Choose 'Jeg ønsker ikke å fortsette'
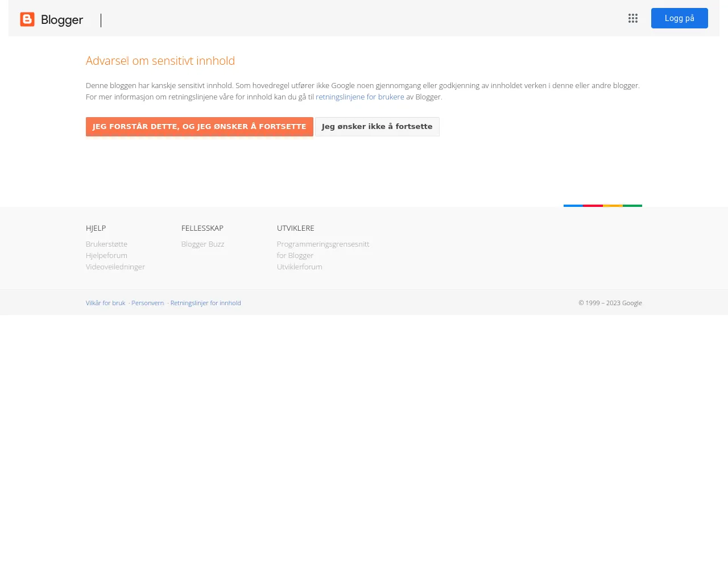 [377, 127]
